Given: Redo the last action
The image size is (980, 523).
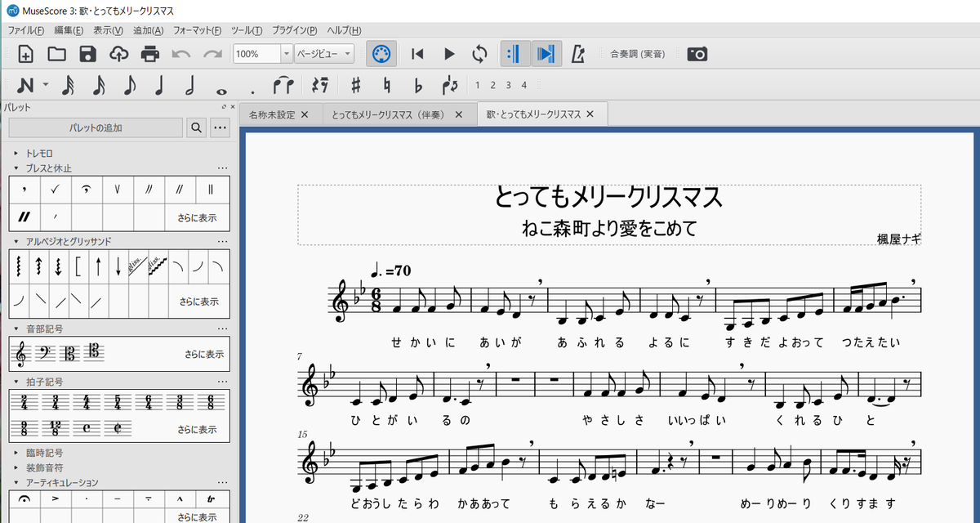Looking at the screenshot, I should (x=212, y=54).
